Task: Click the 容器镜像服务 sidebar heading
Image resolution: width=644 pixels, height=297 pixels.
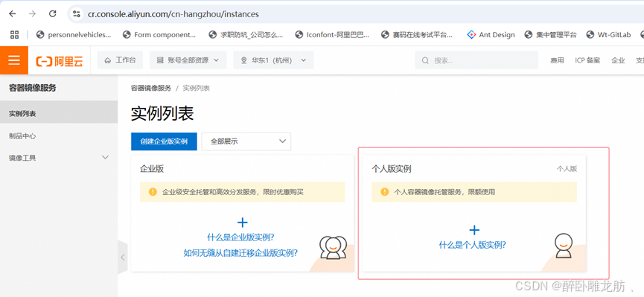Action: (x=33, y=88)
